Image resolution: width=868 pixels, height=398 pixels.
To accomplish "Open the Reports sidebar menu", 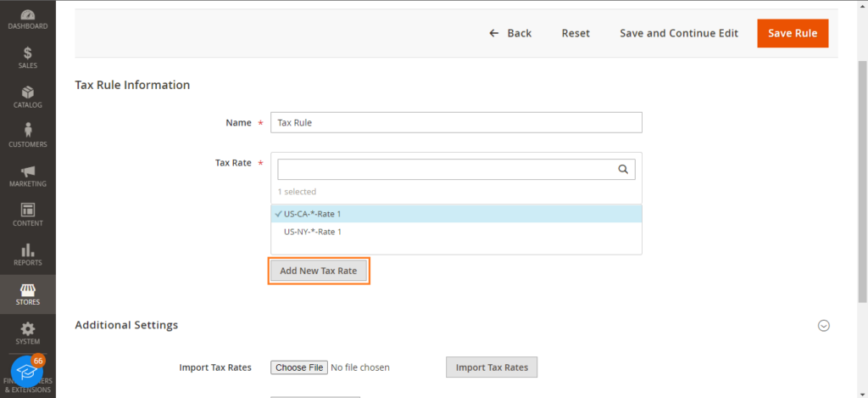I will pos(28,255).
